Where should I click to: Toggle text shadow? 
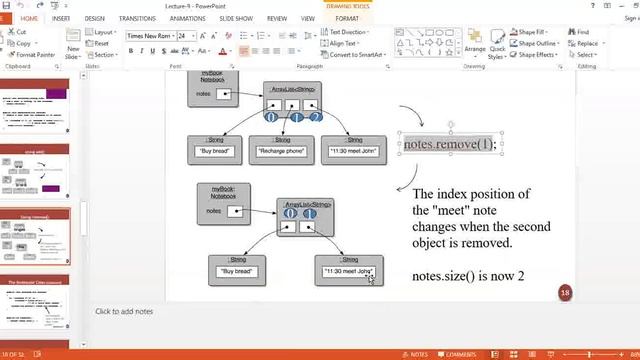point(163,51)
